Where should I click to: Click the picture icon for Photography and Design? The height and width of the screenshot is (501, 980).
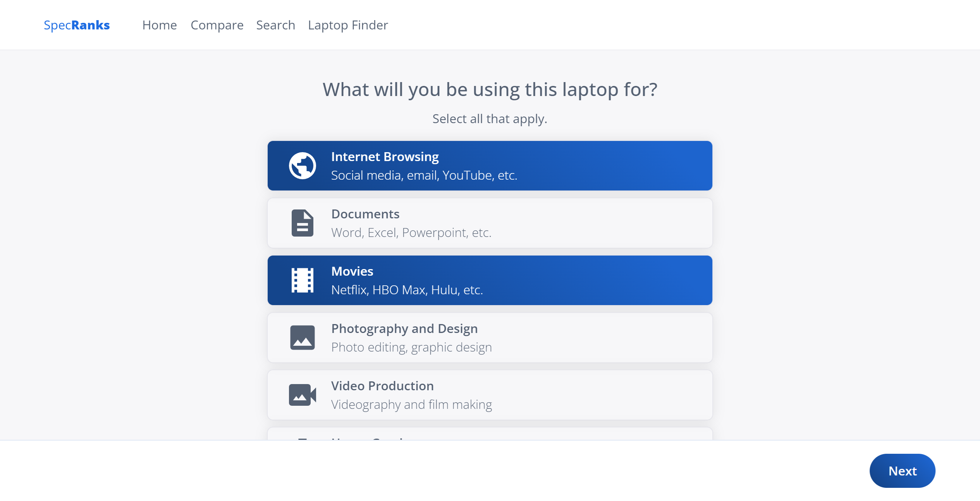pyautogui.click(x=302, y=338)
